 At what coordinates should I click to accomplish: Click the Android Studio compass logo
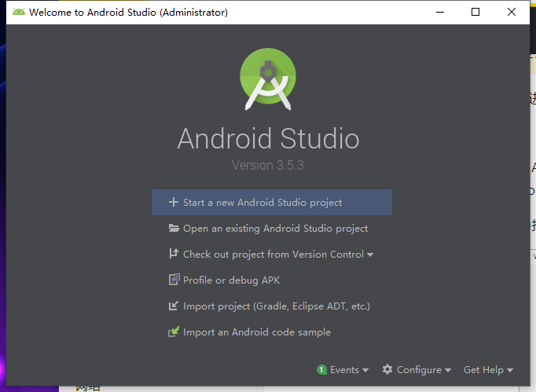268,79
